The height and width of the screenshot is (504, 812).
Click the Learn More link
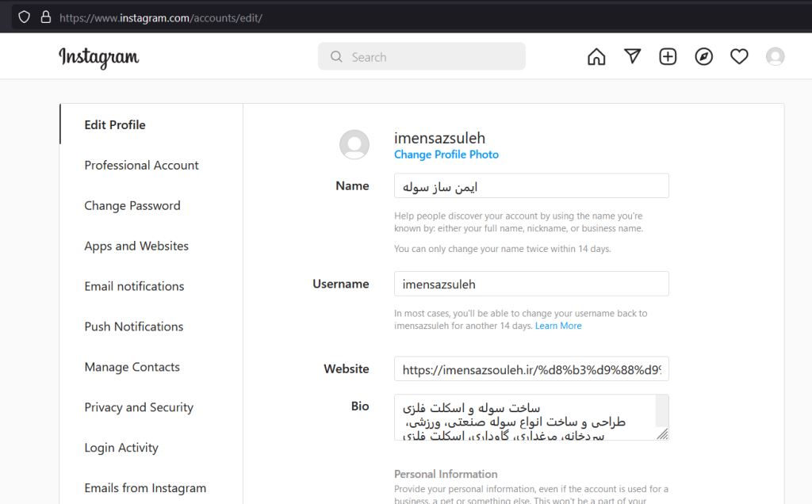[x=558, y=326]
